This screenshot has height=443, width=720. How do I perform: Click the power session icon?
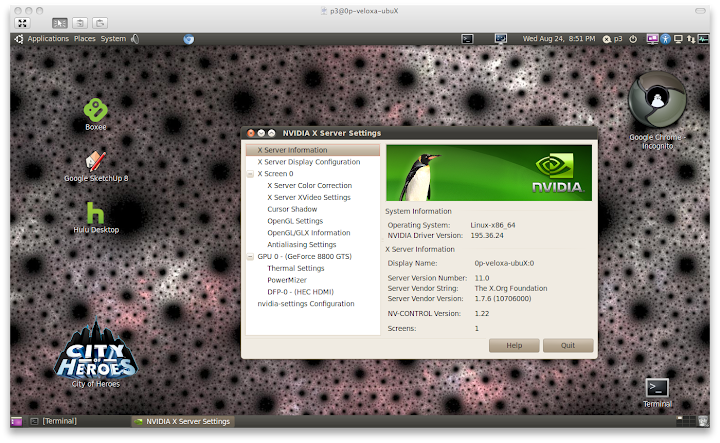point(633,39)
